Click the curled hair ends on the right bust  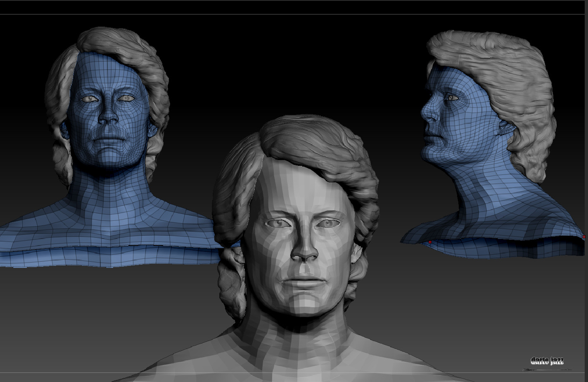pyautogui.click(x=533, y=165)
